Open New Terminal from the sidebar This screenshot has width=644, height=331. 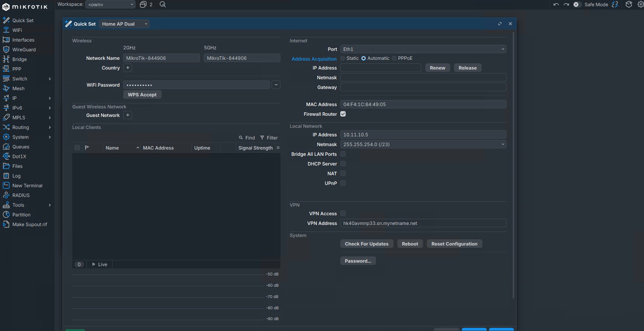tap(27, 186)
